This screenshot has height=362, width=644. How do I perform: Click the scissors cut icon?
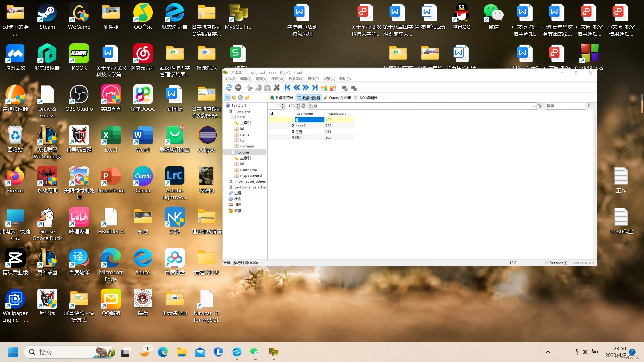tap(249, 88)
